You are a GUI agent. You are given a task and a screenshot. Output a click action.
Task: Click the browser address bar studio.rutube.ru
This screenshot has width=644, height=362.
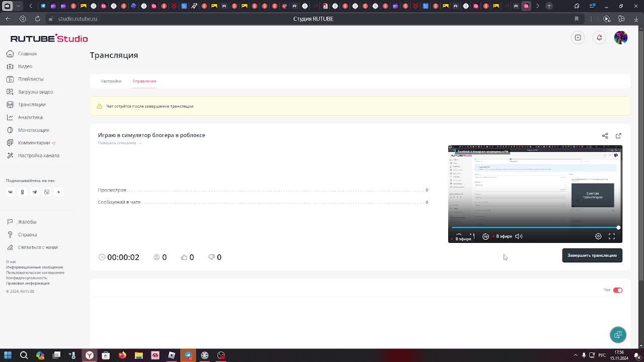point(77,19)
